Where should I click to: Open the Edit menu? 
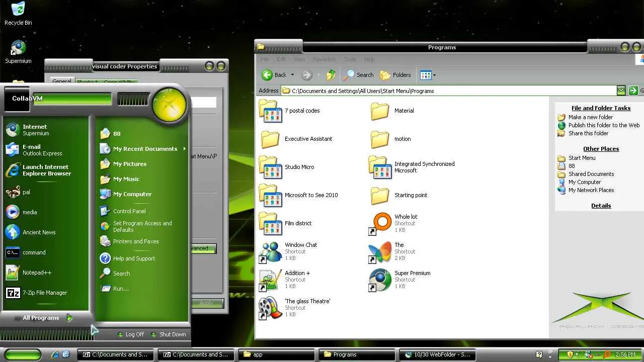pos(281,59)
